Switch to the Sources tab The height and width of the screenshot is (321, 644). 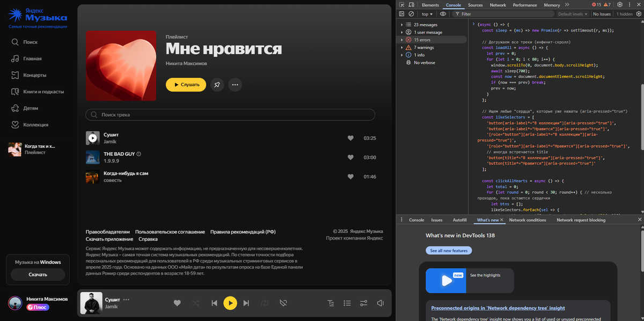tap(475, 5)
